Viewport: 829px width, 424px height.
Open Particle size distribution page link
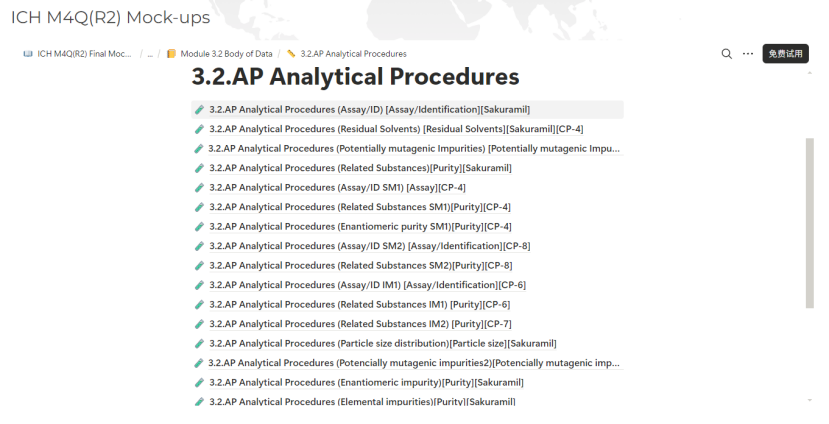(382, 343)
